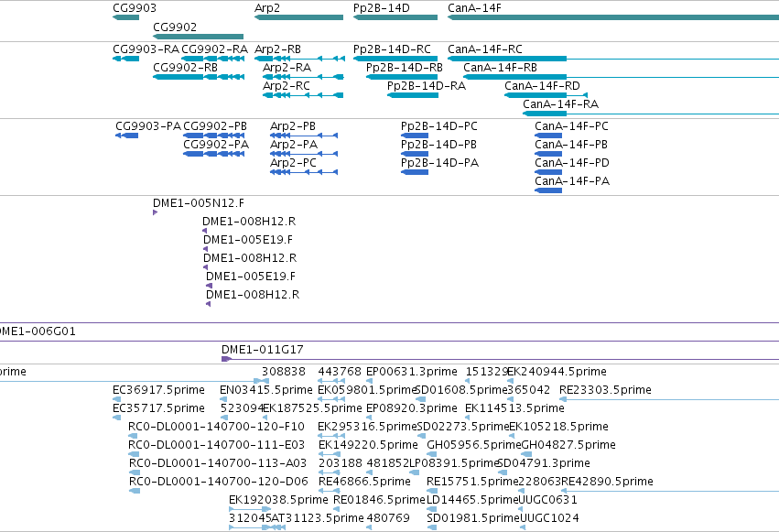
Task: Click the Arp2-RB transcript
Action: coord(299,59)
